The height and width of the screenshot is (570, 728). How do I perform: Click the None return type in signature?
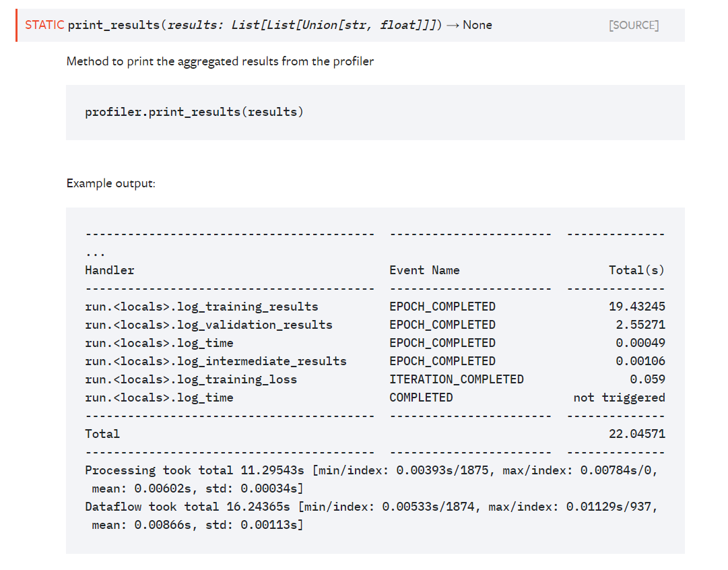point(477,26)
